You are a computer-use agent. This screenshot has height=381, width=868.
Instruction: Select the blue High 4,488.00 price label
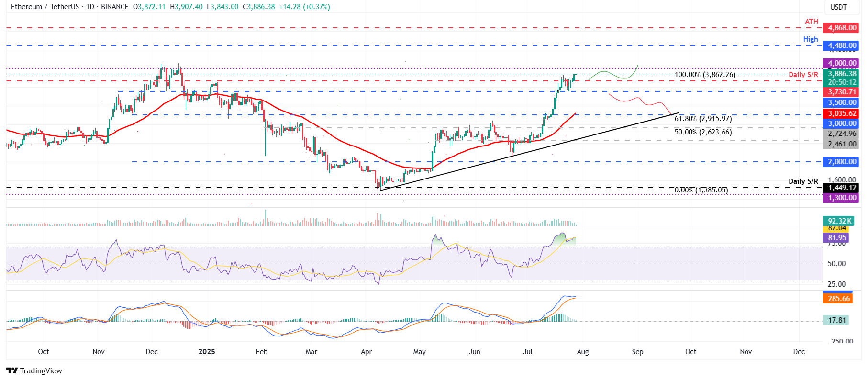pos(842,45)
